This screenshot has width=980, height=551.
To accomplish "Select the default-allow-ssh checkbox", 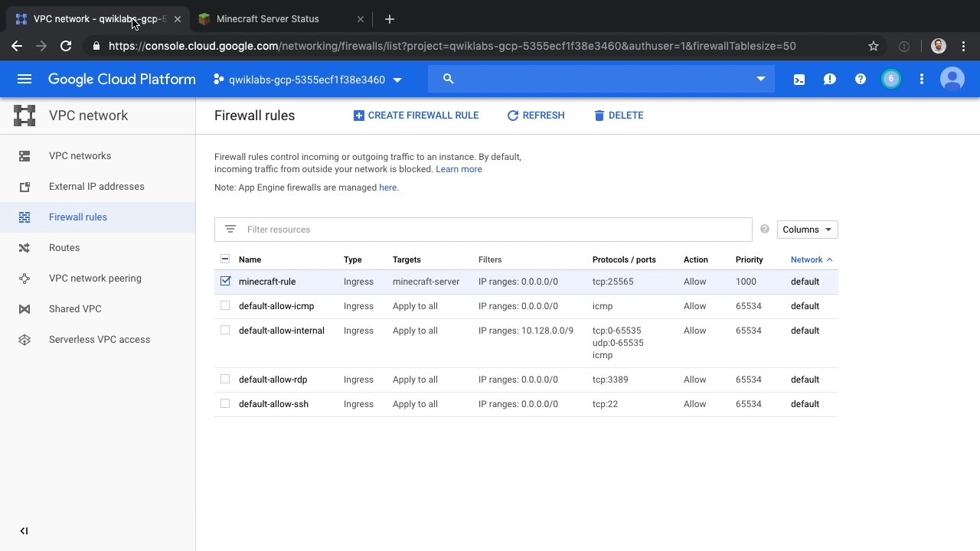I will tap(225, 404).
